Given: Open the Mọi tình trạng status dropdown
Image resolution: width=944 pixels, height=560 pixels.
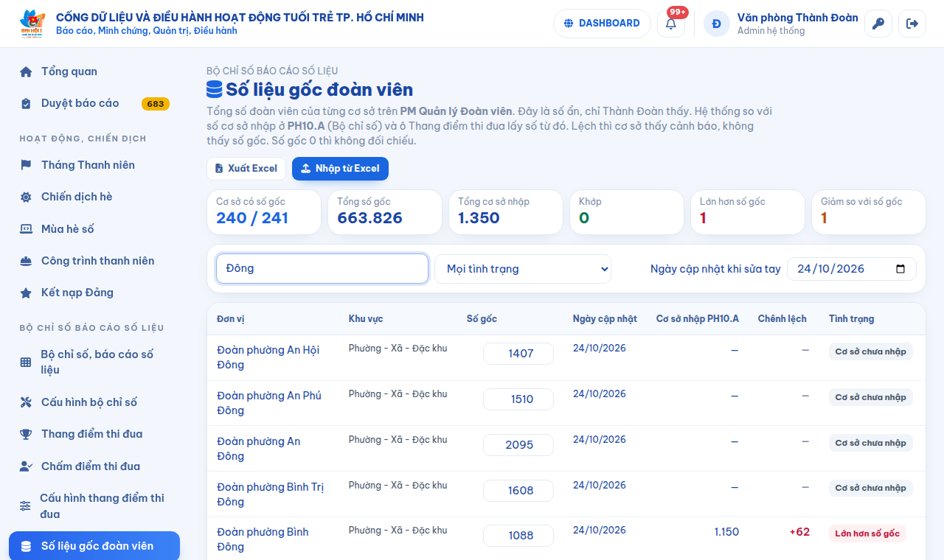Looking at the screenshot, I should coord(523,269).
